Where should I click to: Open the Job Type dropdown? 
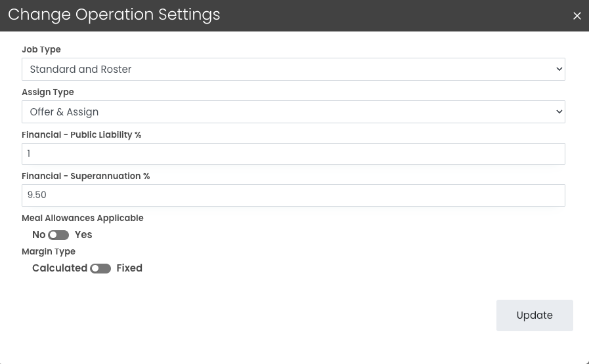coord(293,70)
